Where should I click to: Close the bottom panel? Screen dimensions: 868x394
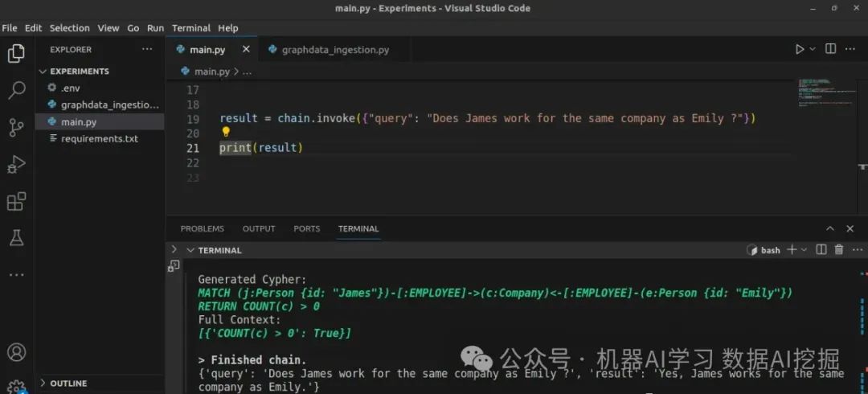850,229
